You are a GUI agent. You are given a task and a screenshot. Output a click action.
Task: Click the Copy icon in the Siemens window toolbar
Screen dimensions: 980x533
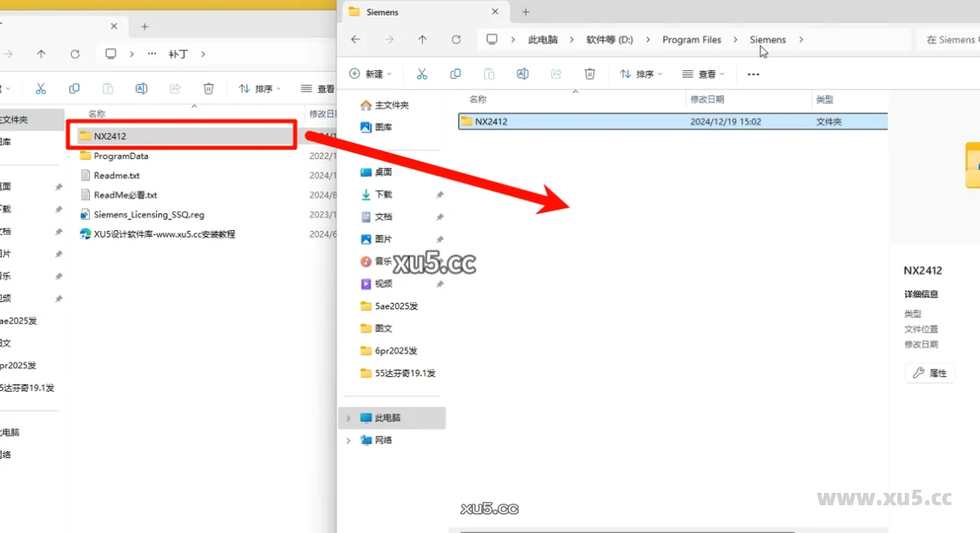coord(455,73)
